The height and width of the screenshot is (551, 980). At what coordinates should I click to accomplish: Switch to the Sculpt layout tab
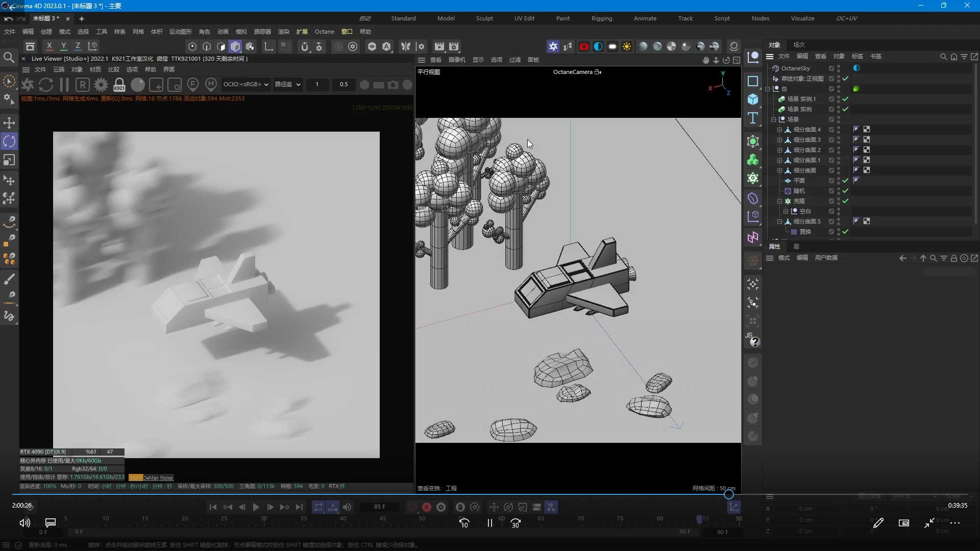pos(484,18)
